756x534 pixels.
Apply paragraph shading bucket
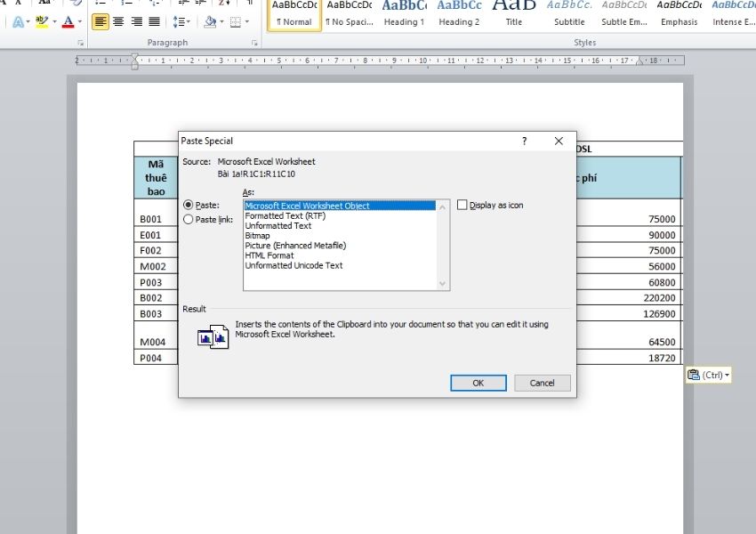click(210, 21)
